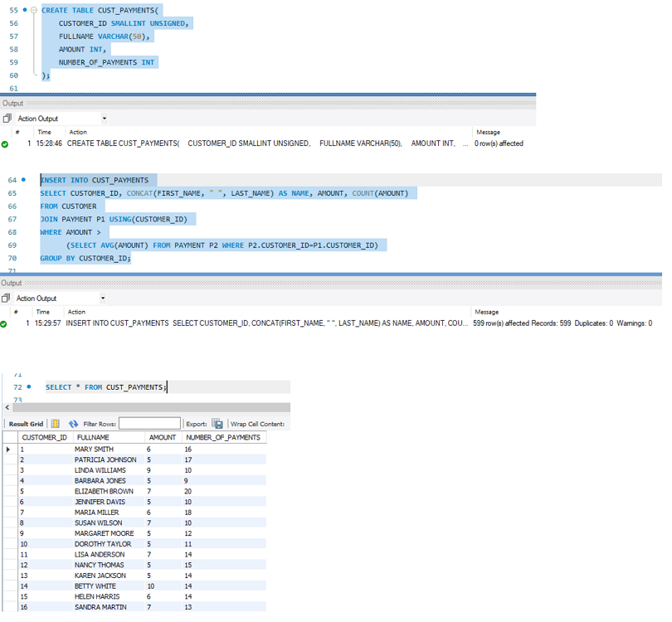
Task: Select the JENNIFER DAVIS cell
Action: pos(109,502)
